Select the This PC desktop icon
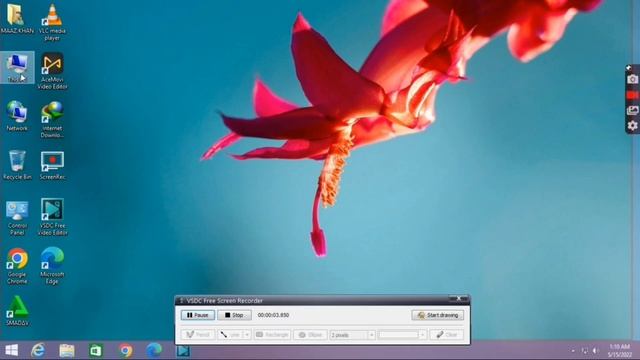The image size is (640, 360). pyautogui.click(x=17, y=67)
